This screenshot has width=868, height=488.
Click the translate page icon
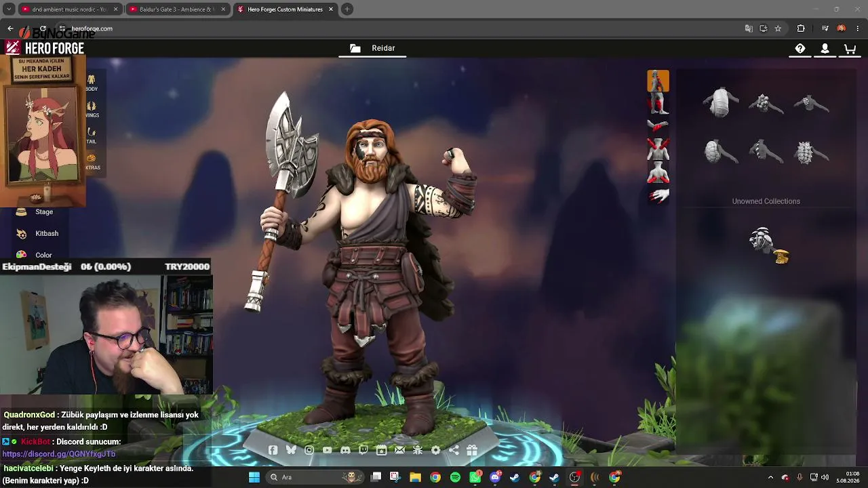click(749, 28)
